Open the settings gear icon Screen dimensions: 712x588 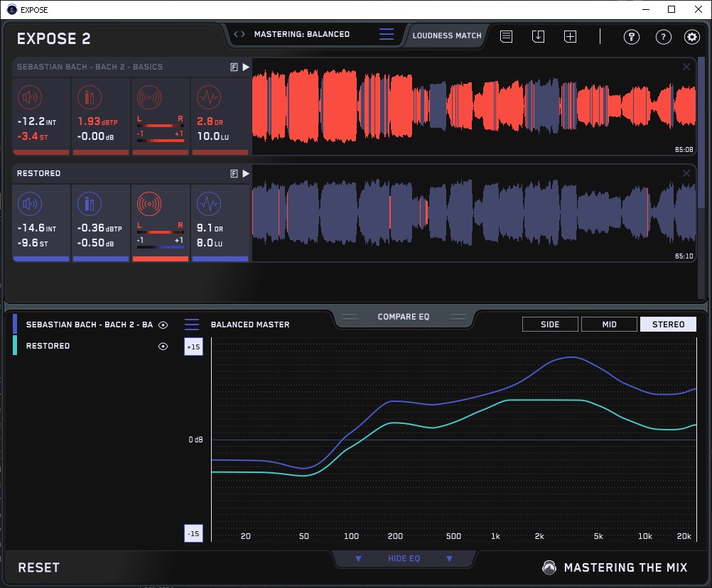[x=691, y=37]
